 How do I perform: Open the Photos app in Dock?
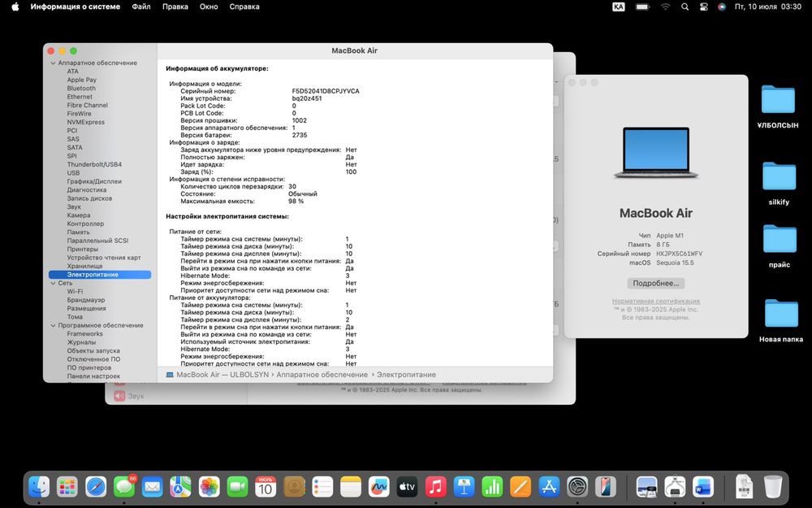pyautogui.click(x=209, y=487)
